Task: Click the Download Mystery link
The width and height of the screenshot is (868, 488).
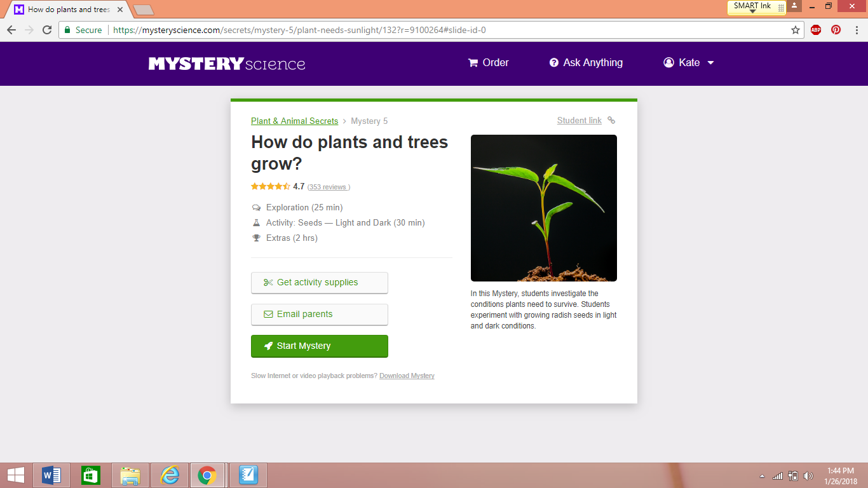Action: pos(407,376)
